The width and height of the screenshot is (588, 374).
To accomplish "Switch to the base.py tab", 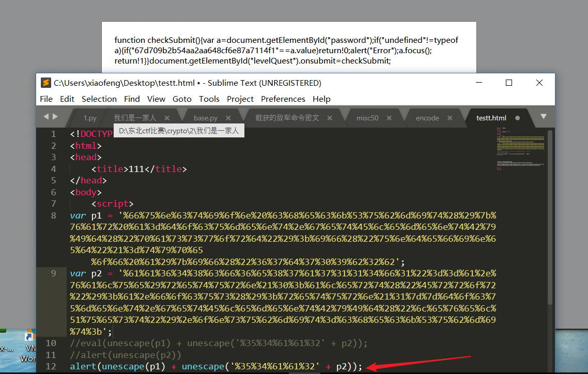I will [x=206, y=118].
